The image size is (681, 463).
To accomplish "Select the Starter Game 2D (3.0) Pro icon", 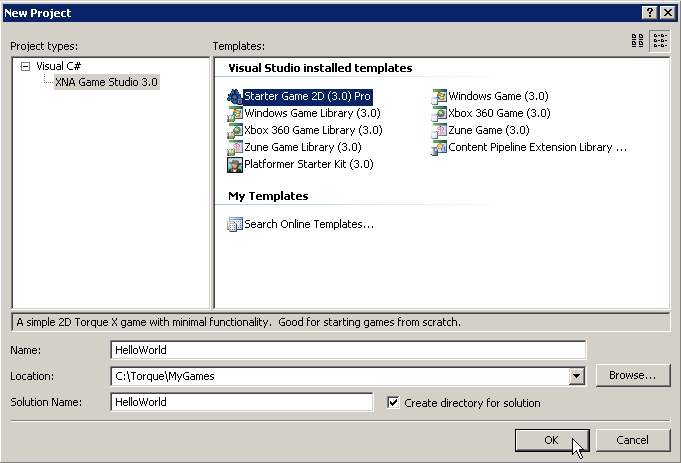I will [235, 96].
